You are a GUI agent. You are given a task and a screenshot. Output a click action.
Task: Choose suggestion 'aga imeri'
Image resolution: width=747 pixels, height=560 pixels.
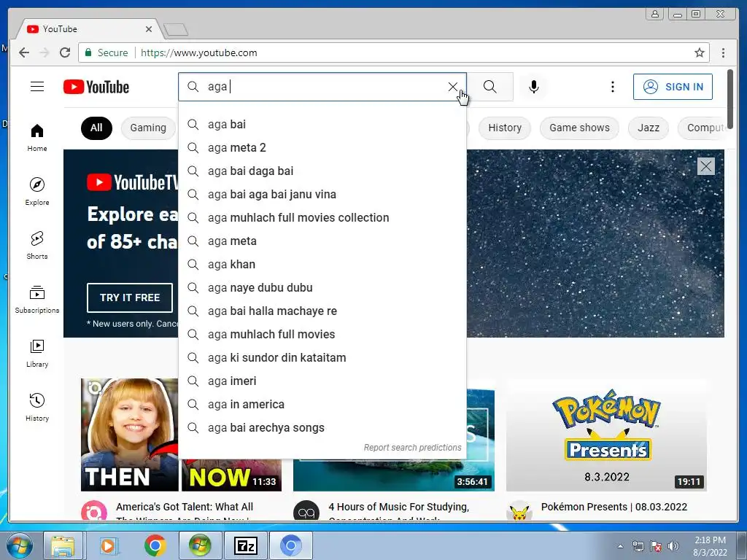pos(322,381)
